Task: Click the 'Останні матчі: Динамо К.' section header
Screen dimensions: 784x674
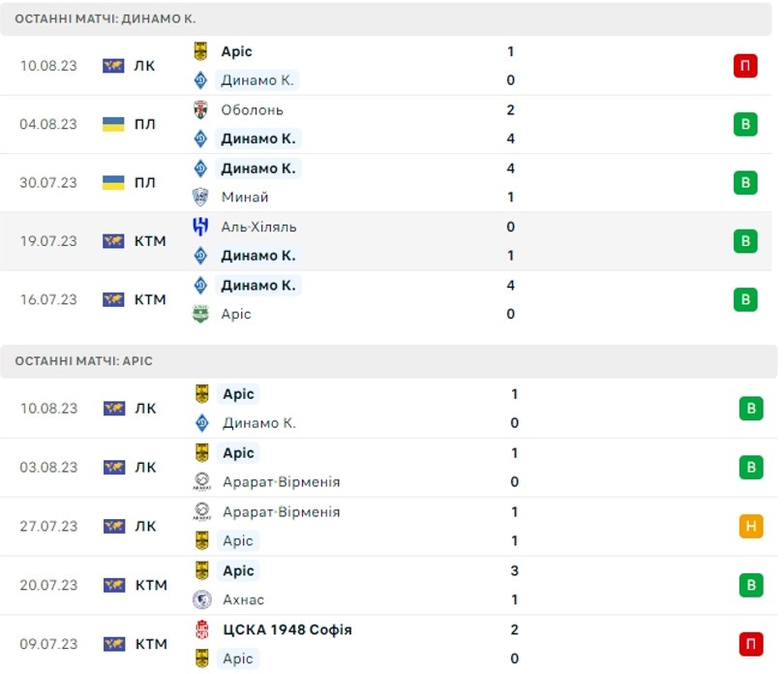Action: click(x=386, y=19)
